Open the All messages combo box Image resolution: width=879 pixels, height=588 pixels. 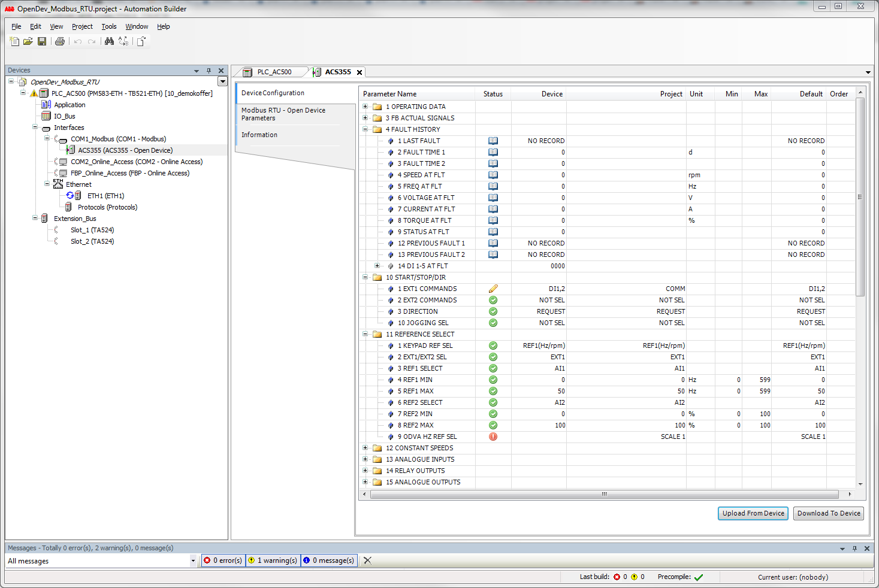(101, 561)
